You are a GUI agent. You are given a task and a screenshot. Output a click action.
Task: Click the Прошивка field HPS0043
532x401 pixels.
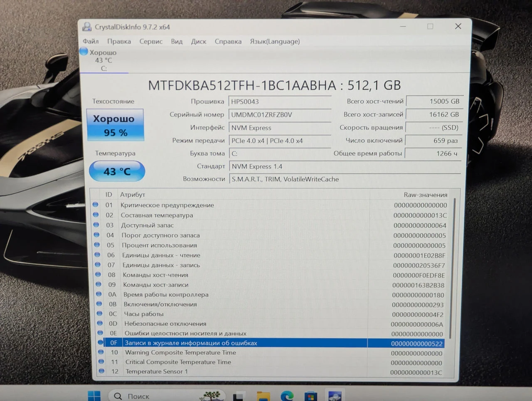pyautogui.click(x=280, y=101)
